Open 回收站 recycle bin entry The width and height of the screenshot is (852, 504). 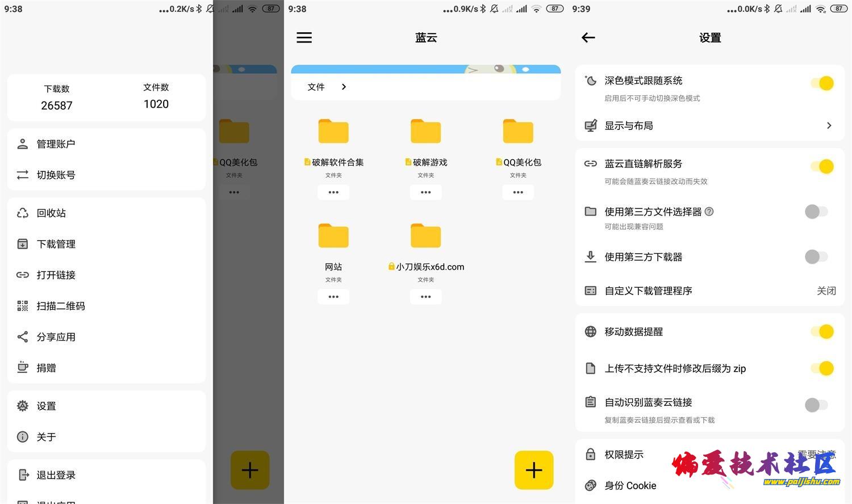click(106, 213)
